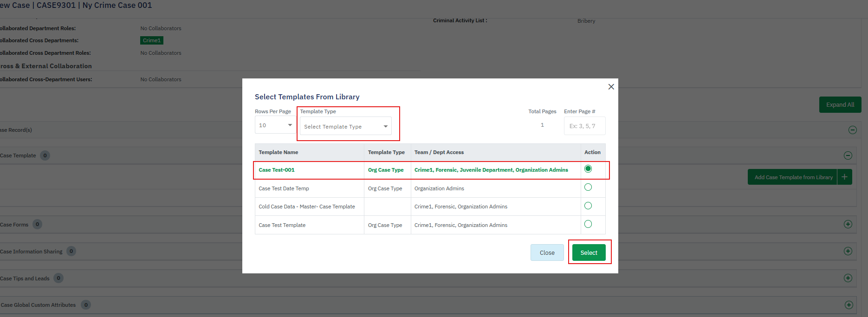
Task: Select the Case Test-001 radio button
Action: pyautogui.click(x=588, y=169)
